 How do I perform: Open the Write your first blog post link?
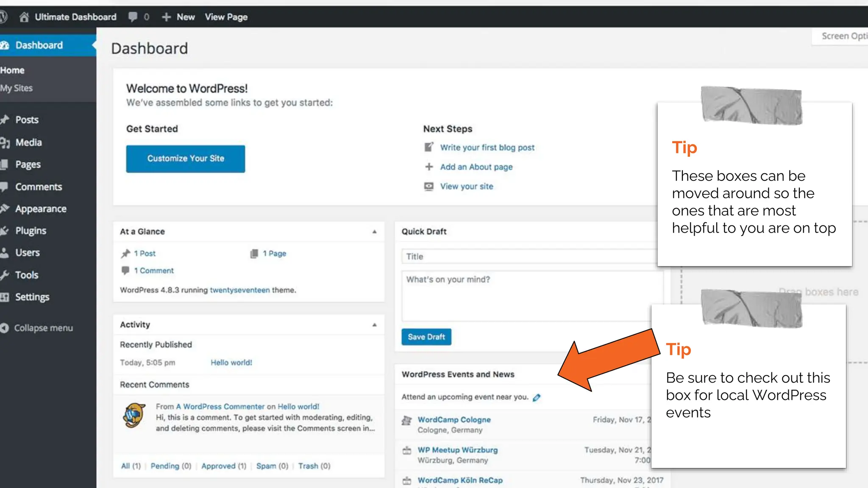point(487,147)
